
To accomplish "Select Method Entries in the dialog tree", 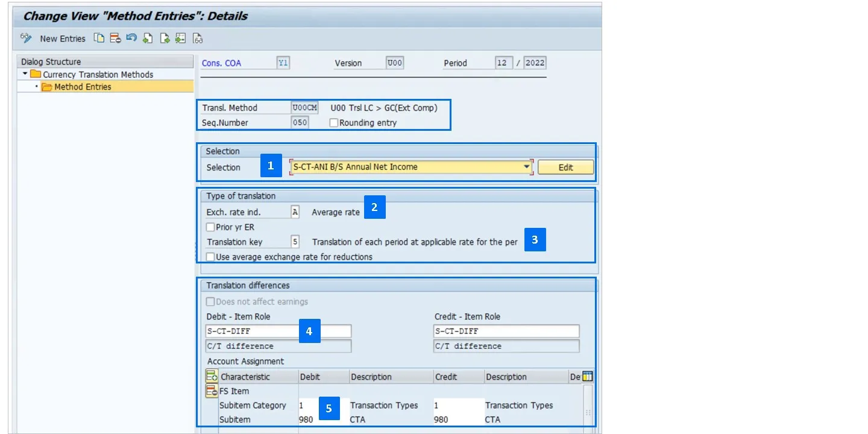I will point(83,87).
